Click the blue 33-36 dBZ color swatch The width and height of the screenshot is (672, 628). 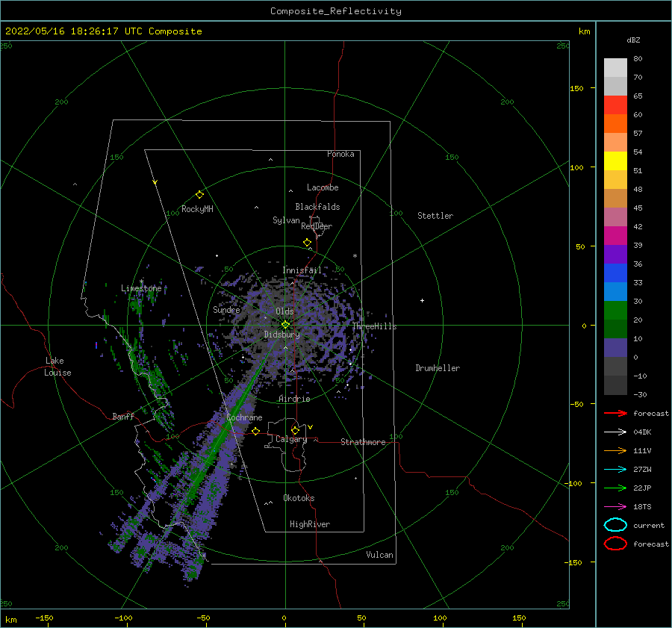[x=615, y=273]
